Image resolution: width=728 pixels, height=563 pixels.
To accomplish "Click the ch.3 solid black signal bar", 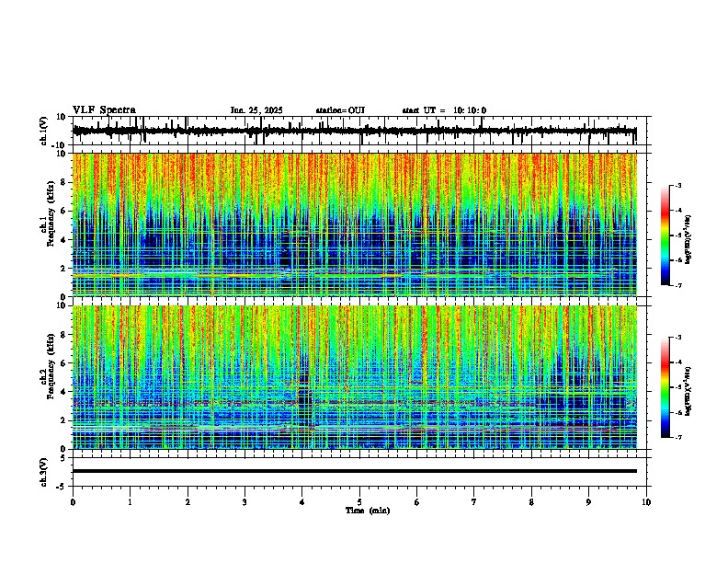I will (355, 471).
